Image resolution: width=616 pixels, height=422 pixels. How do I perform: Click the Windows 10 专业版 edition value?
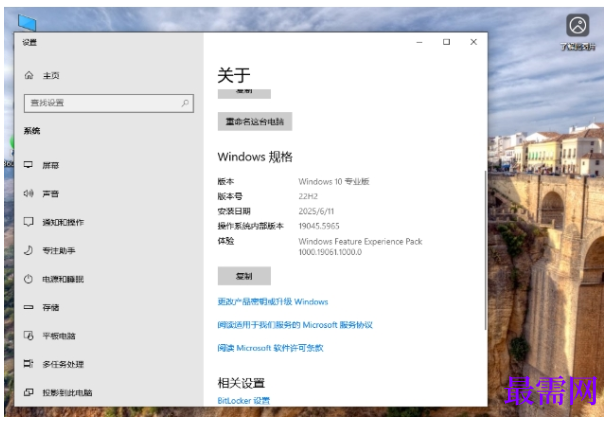click(334, 181)
